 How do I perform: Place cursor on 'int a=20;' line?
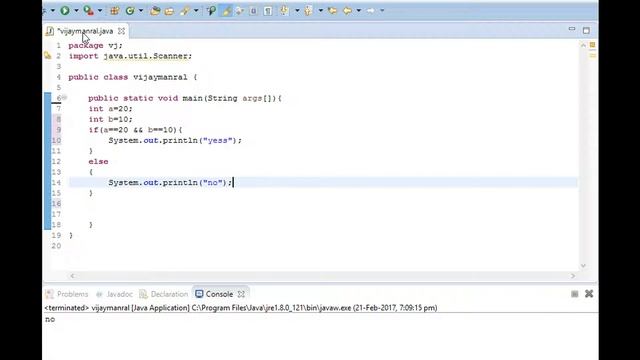110,109
